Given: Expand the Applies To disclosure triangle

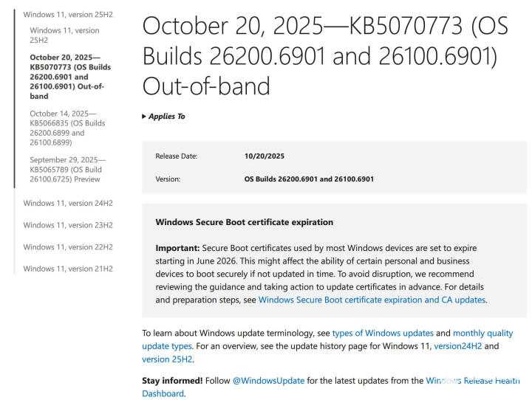Looking at the screenshot, I should (145, 117).
